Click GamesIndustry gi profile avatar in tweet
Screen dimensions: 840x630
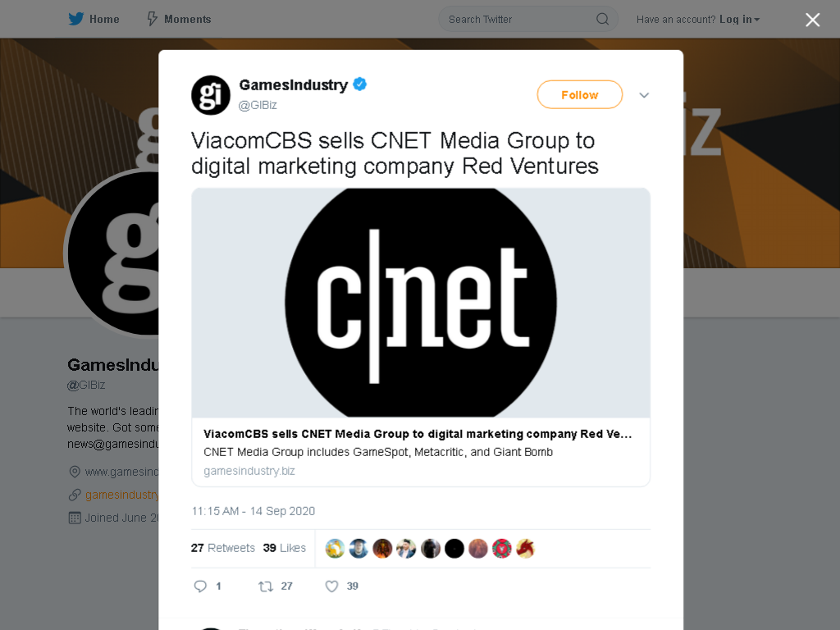211,95
